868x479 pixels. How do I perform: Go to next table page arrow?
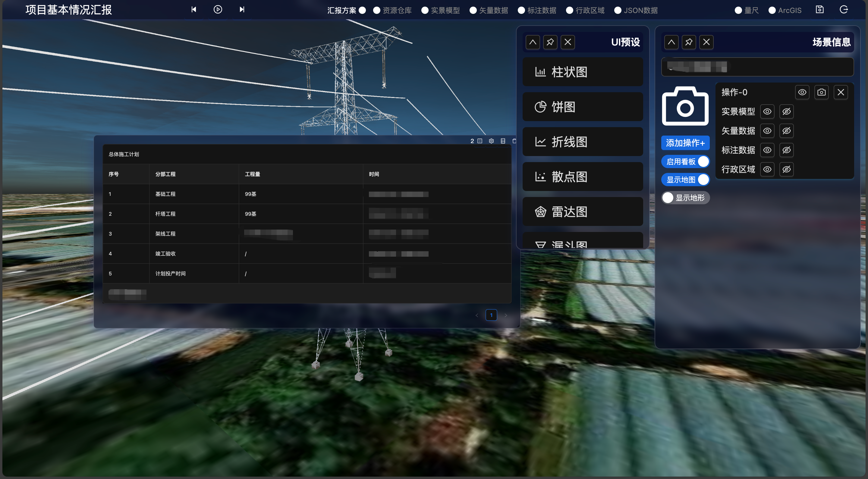[x=505, y=315]
